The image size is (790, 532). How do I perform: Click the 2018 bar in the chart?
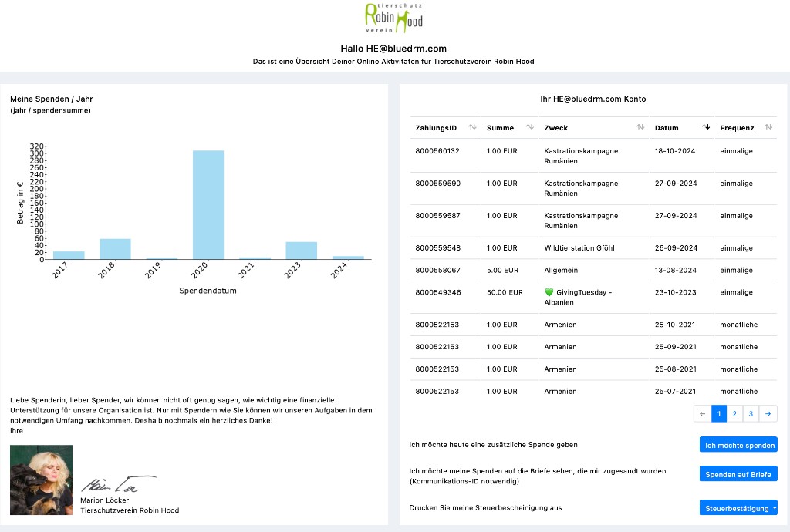[116, 249]
